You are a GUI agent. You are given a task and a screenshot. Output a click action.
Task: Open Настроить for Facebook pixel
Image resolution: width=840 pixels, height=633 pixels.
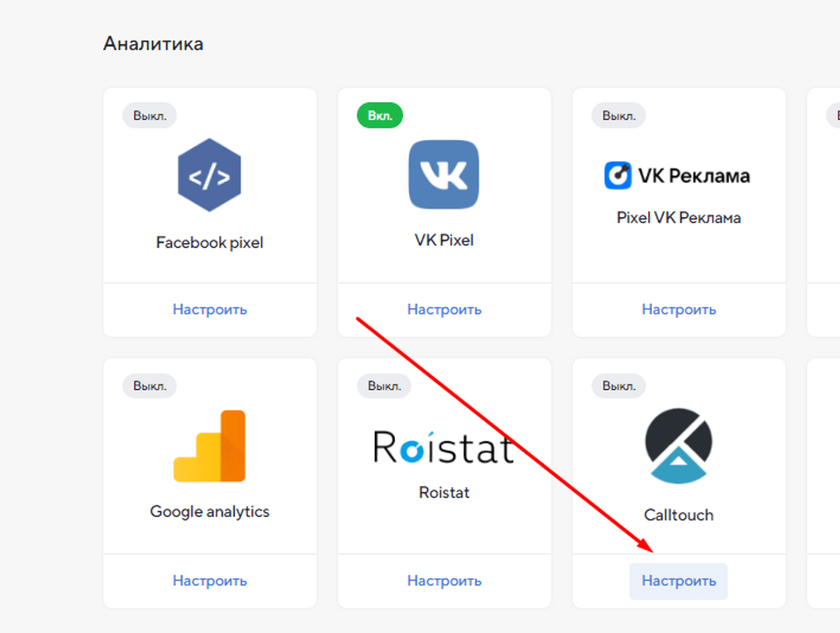pos(209,309)
